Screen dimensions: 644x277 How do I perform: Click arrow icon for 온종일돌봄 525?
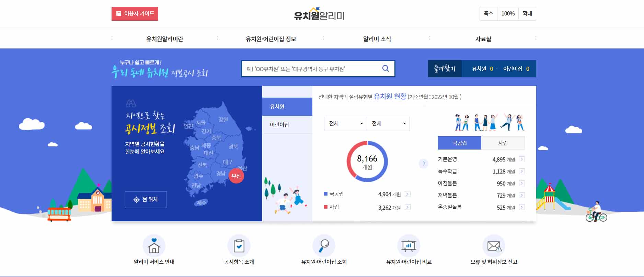pos(522,207)
